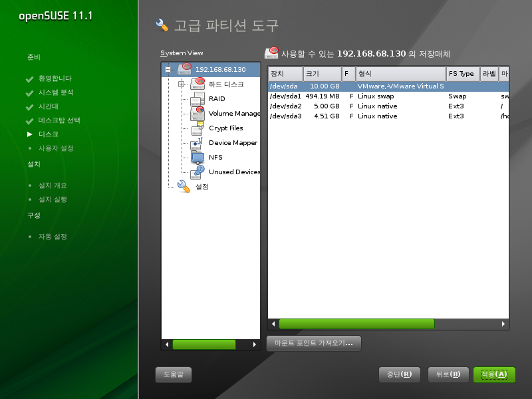Click the 시스템 분석 step in the sidebar
Screen dimensions: 532x399
(x=56, y=92)
